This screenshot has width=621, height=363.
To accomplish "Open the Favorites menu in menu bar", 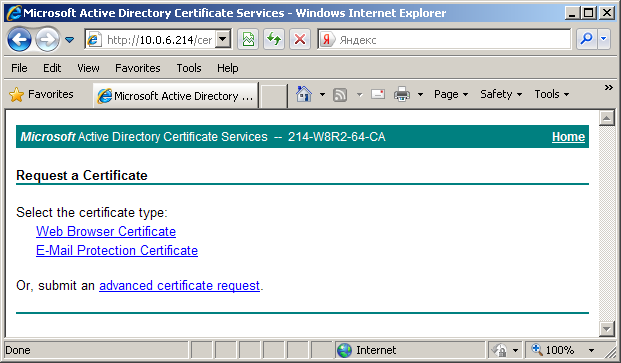I will coord(137,68).
